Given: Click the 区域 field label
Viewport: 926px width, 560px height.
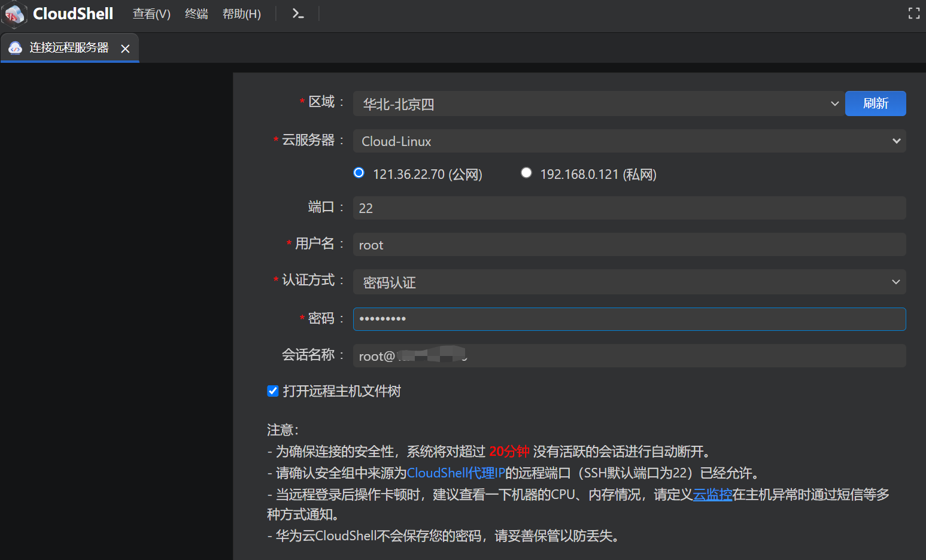Looking at the screenshot, I should point(321,102).
